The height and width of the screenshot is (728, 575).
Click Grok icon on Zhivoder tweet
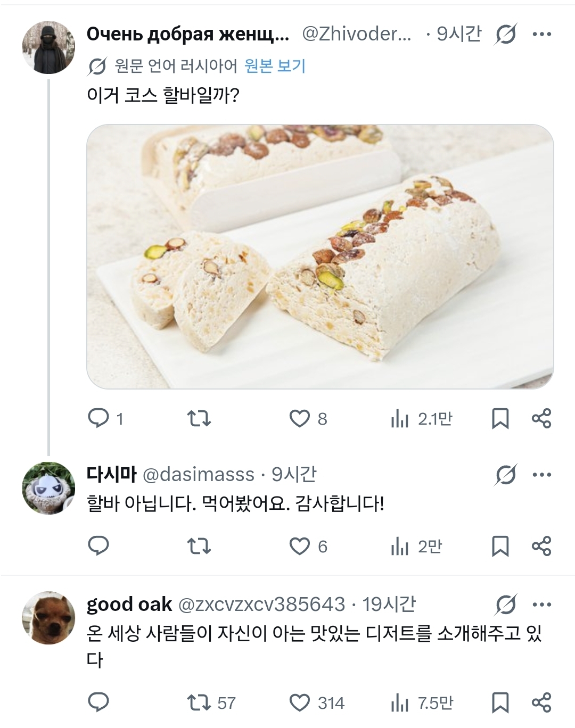505,35
